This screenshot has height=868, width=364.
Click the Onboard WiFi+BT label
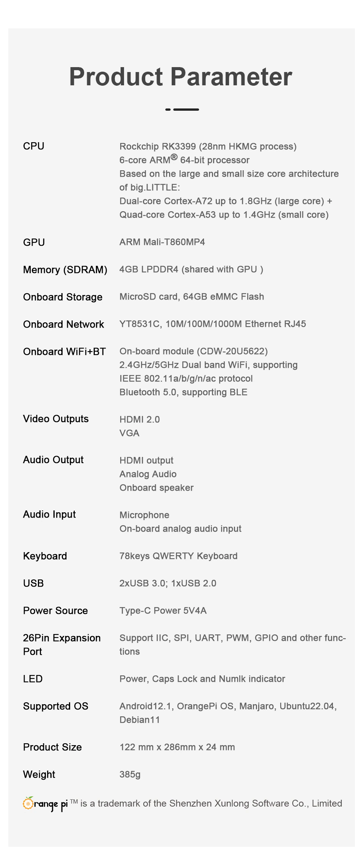pos(65,352)
